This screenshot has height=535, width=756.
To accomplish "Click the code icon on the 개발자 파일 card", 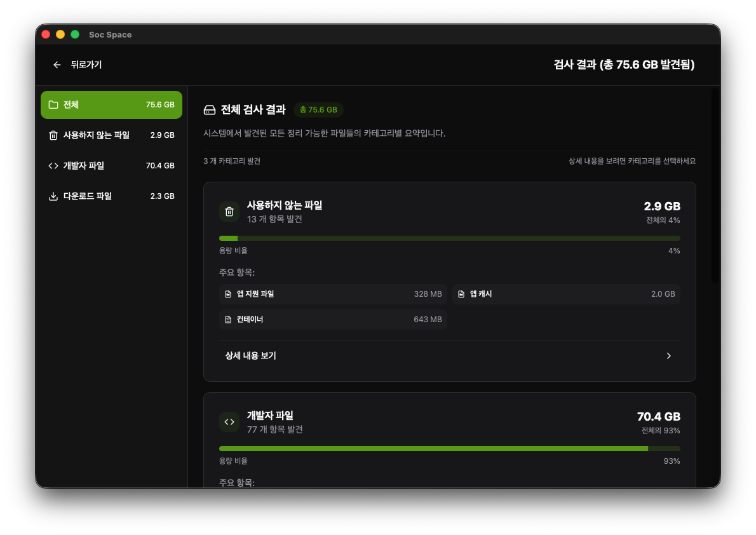I will [x=229, y=421].
